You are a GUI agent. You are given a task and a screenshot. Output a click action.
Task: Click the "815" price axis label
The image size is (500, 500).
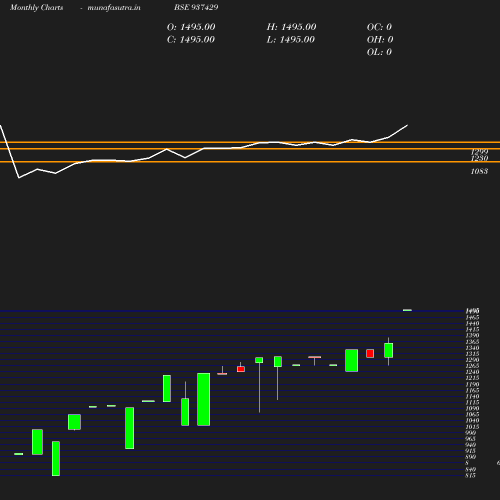(x=471, y=475)
